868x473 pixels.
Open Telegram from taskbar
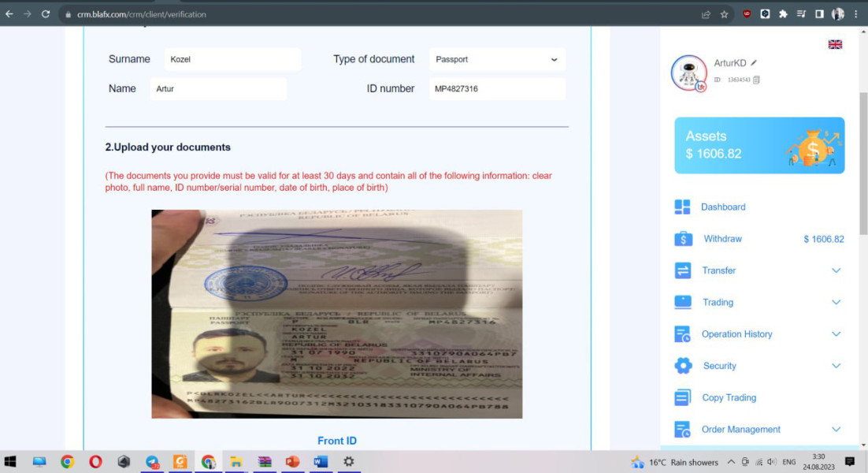(x=152, y=461)
